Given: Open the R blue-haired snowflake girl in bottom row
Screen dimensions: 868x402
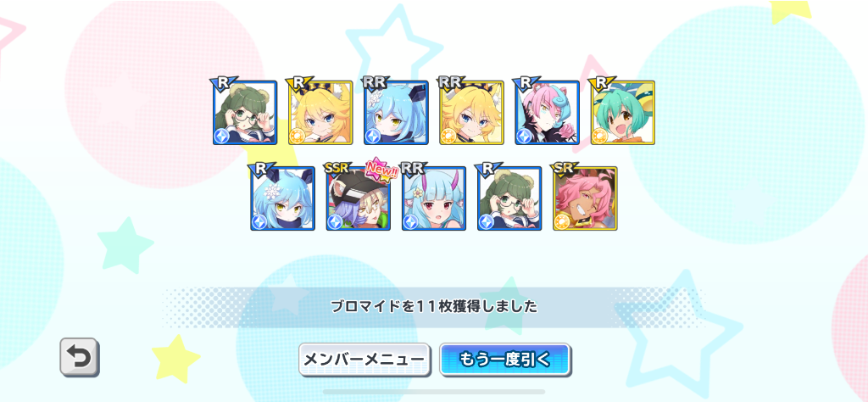Looking at the screenshot, I should (x=283, y=198).
